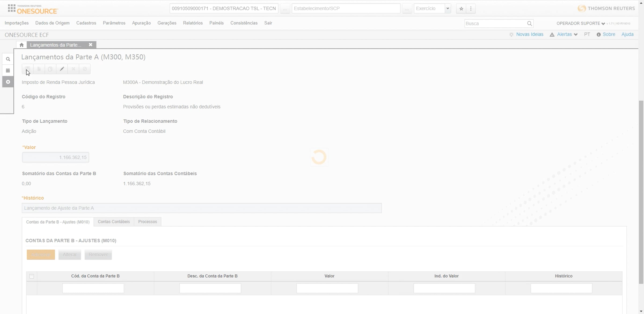Screen dimensions: 644x314
Task: Click the sidebar plus circle icon
Action: pos(8,82)
